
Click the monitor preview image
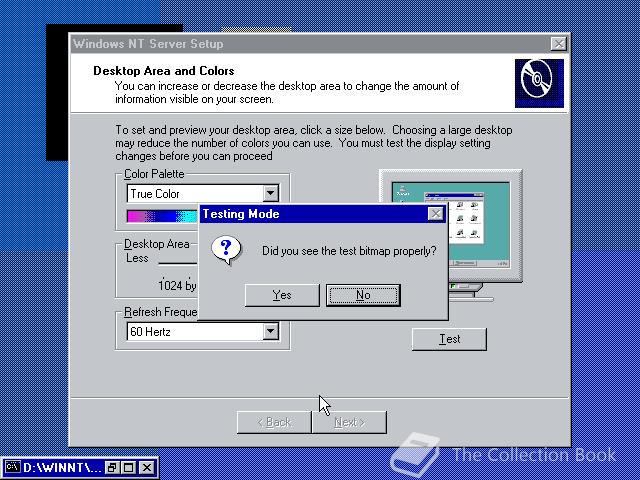click(x=451, y=235)
